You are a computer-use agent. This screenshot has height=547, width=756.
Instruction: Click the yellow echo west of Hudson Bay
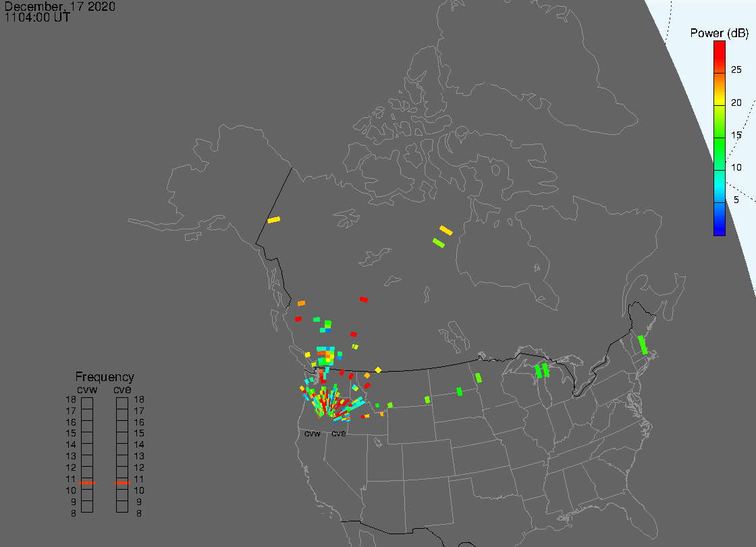(446, 231)
